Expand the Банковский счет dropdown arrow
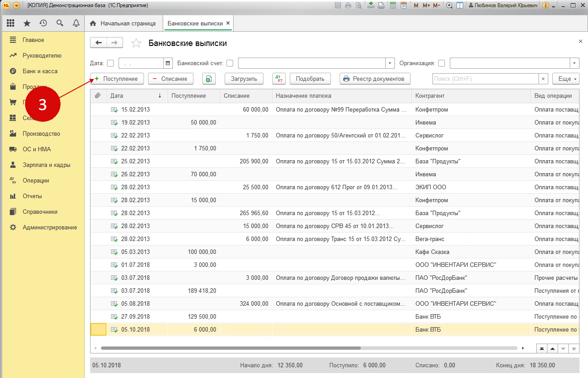 point(391,63)
